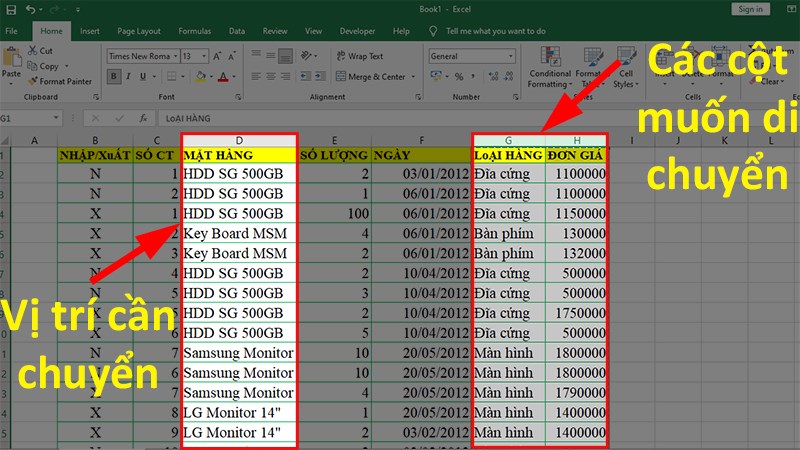Click Tell me what you want to do
Screen dimensions: 800x450
(496, 31)
